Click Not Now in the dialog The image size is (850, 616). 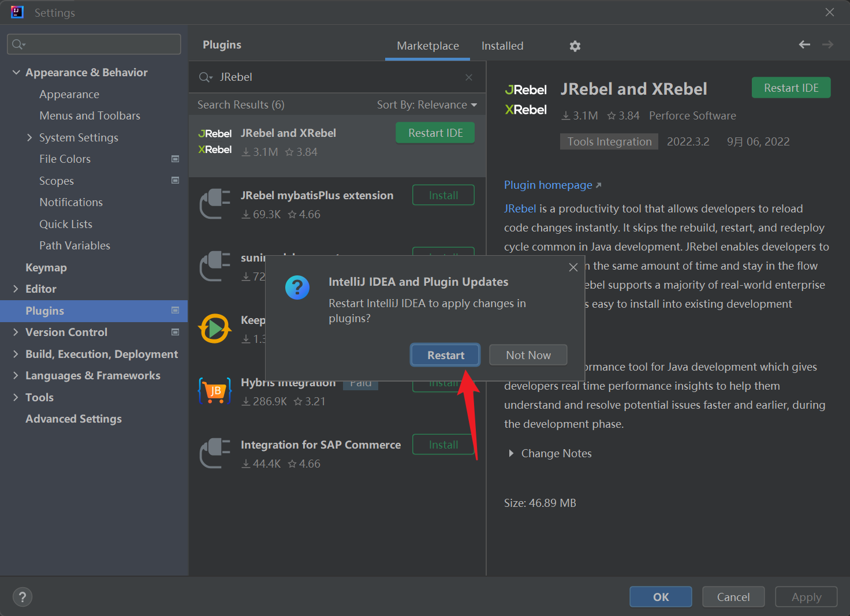coord(528,355)
